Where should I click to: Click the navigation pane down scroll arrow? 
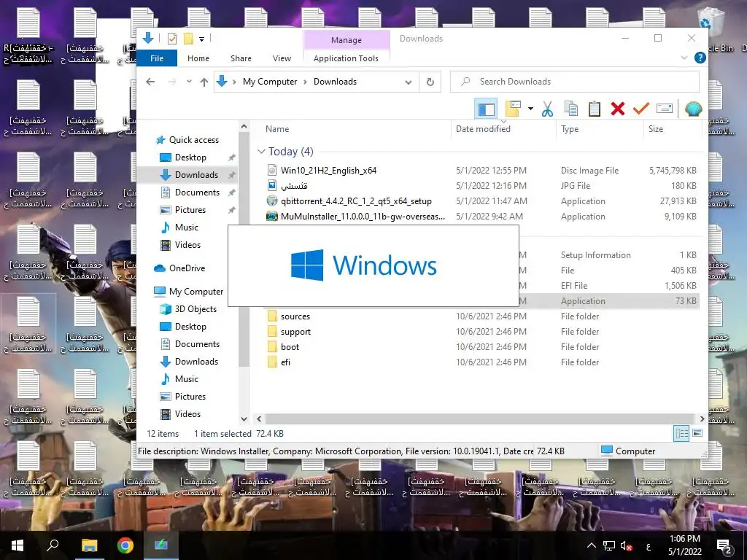[x=244, y=419]
